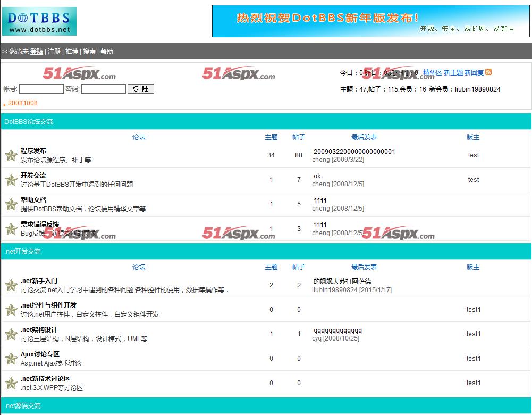Click post count 88 in 程序发布 row
The width and height of the screenshot is (532, 415).
(x=299, y=155)
